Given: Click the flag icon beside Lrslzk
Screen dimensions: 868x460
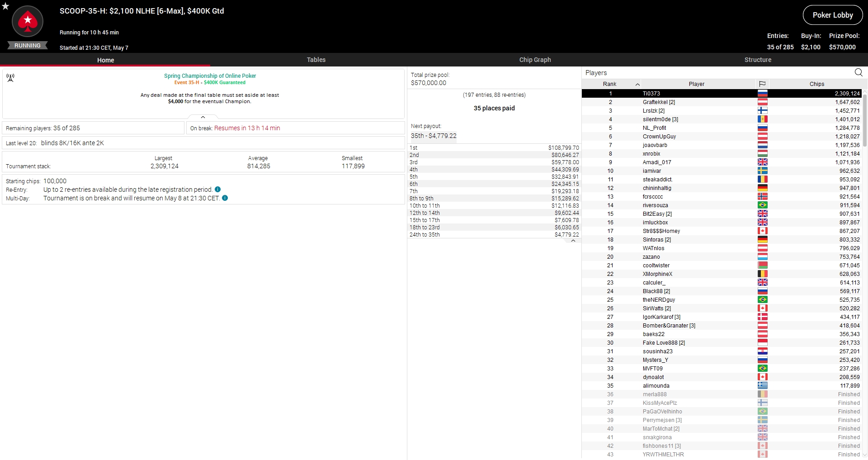Looking at the screenshot, I should pos(762,111).
